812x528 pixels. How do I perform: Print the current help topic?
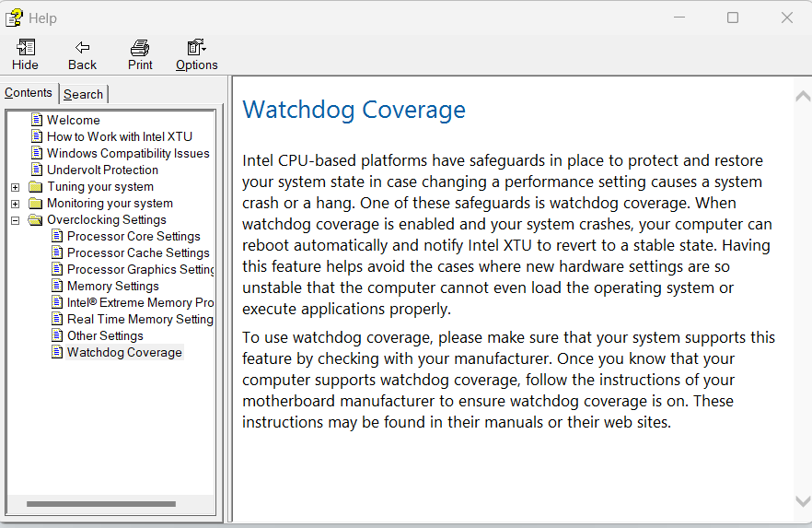[140, 54]
